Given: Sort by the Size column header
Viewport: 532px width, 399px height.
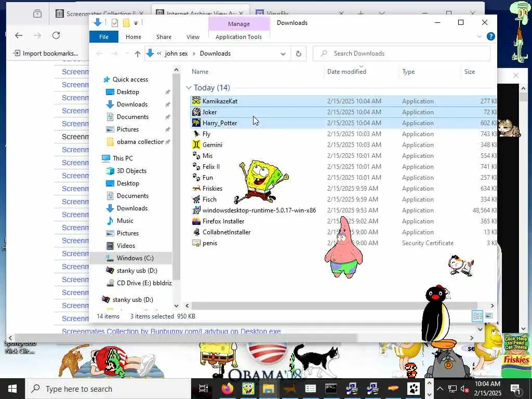Looking at the screenshot, I should (x=470, y=72).
